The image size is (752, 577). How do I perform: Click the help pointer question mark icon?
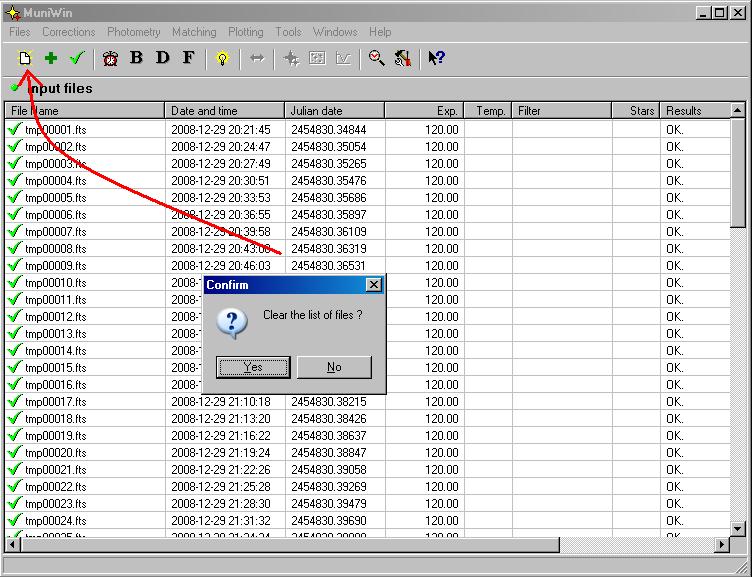(436, 58)
